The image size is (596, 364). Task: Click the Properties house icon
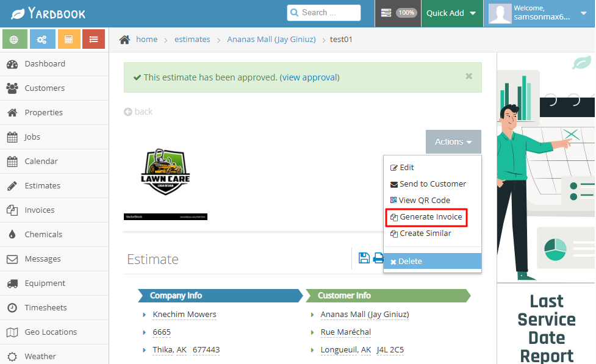[12, 112]
